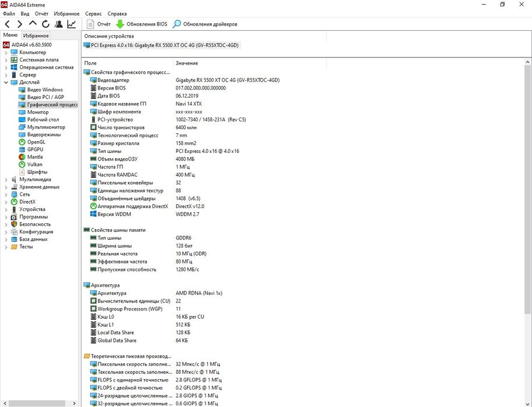Expand the Мультимедиа tree node

[6, 180]
